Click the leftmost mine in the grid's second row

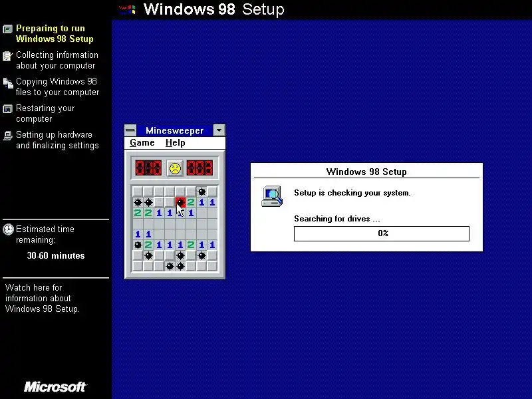[x=138, y=203]
